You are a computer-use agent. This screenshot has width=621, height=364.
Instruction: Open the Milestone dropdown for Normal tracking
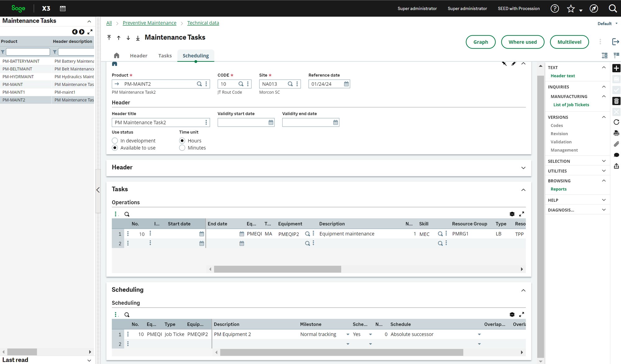click(x=348, y=335)
